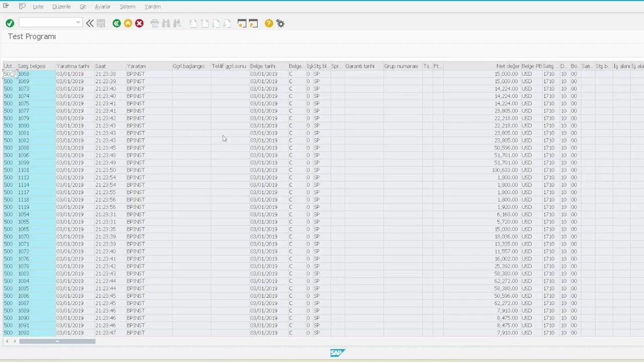Select the Yaratan column header

pos(149,66)
